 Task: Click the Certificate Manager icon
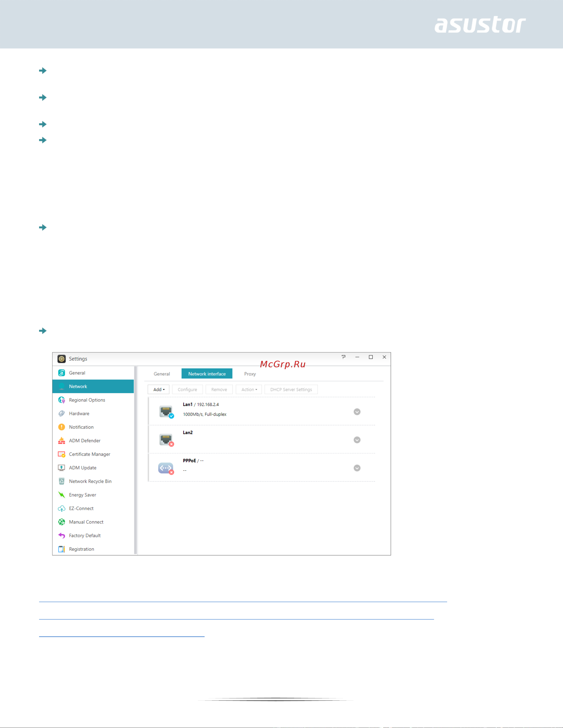[x=61, y=454]
